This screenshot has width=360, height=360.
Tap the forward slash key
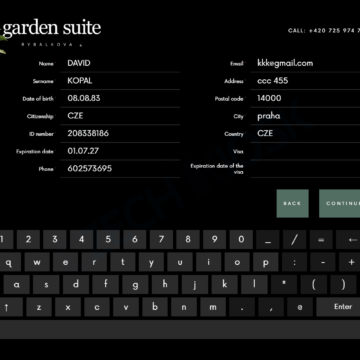tap(295, 240)
